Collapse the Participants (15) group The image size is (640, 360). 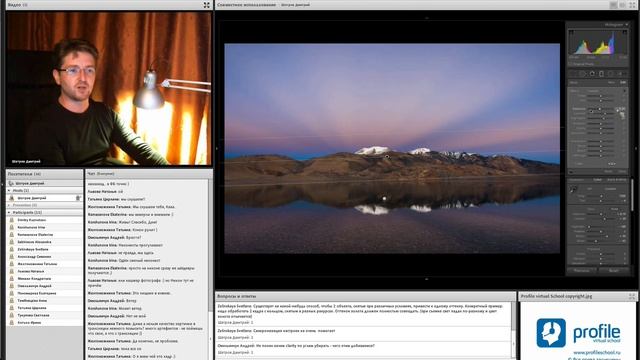point(9,213)
